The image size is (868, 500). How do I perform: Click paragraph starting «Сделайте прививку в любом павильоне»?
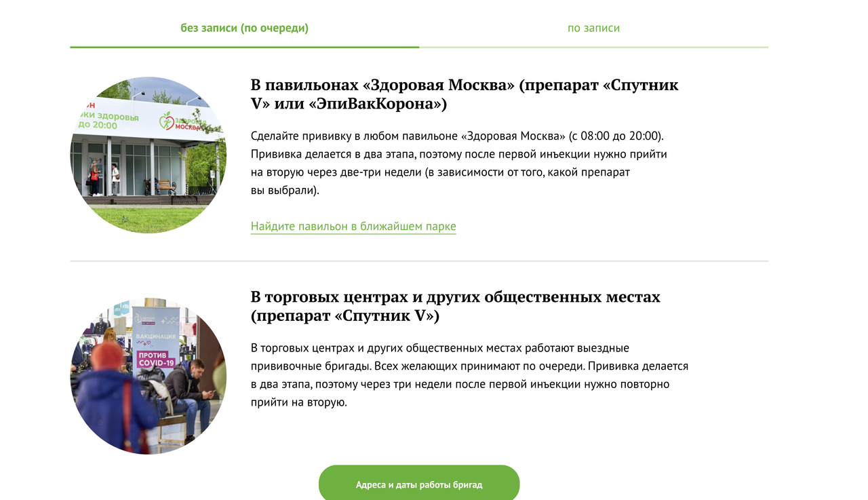point(459,163)
